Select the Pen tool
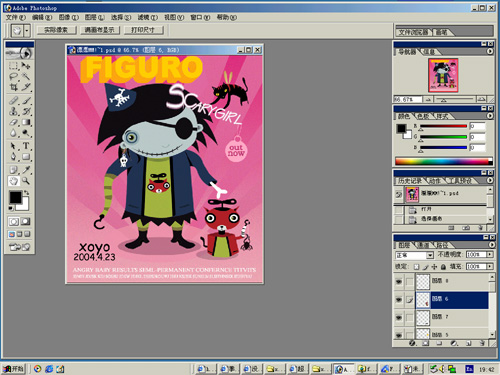Screen dimensions: 500x375 pos(13,156)
